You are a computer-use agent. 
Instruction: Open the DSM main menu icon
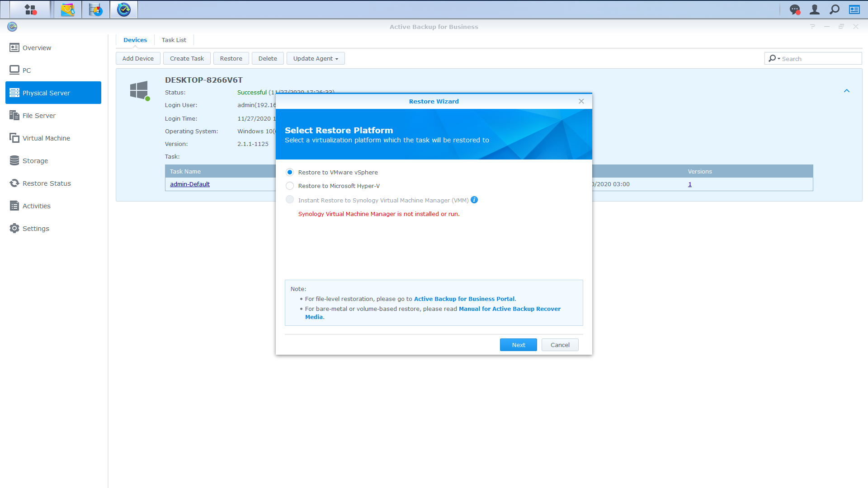pos(30,9)
